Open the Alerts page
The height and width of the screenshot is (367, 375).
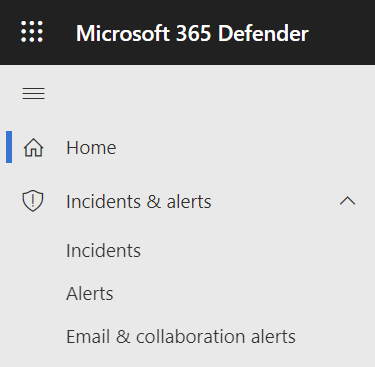point(90,293)
